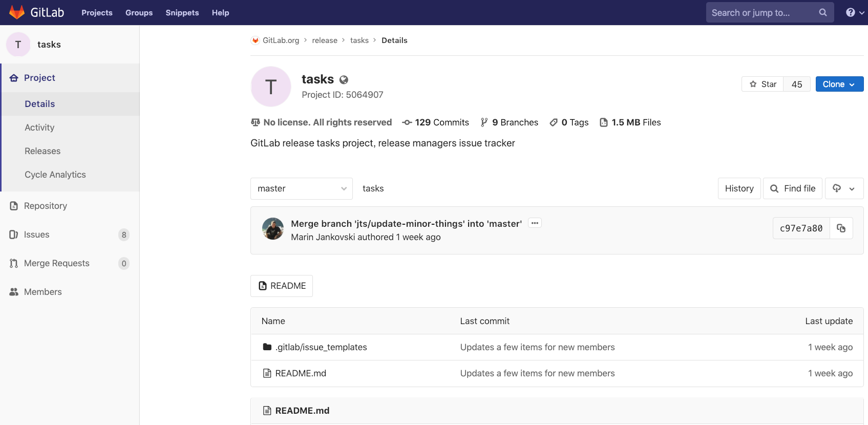The height and width of the screenshot is (425, 868).
Task: Click the Search or jump to field
Action: pyautogui.click(x=770, y=12)
